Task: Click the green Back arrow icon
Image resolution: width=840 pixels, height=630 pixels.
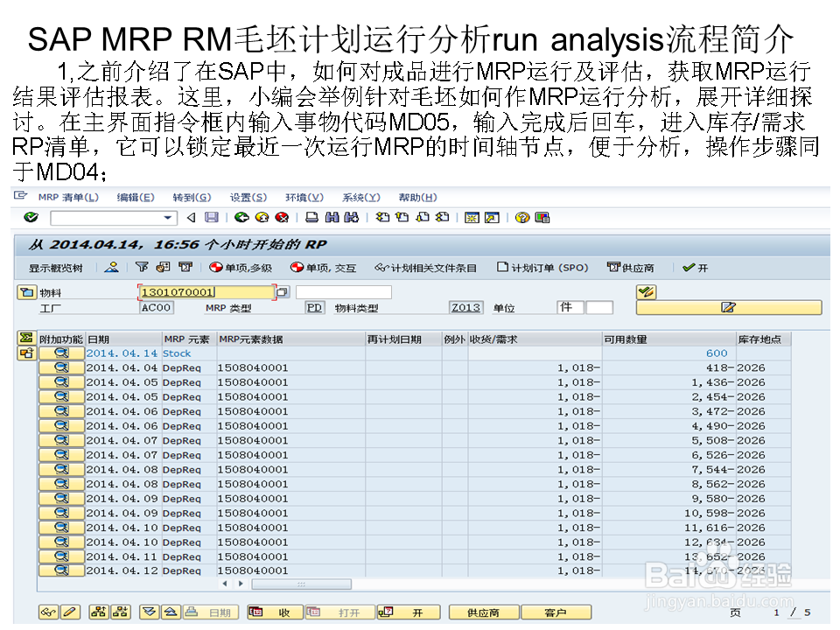Action: pos(242,217)
